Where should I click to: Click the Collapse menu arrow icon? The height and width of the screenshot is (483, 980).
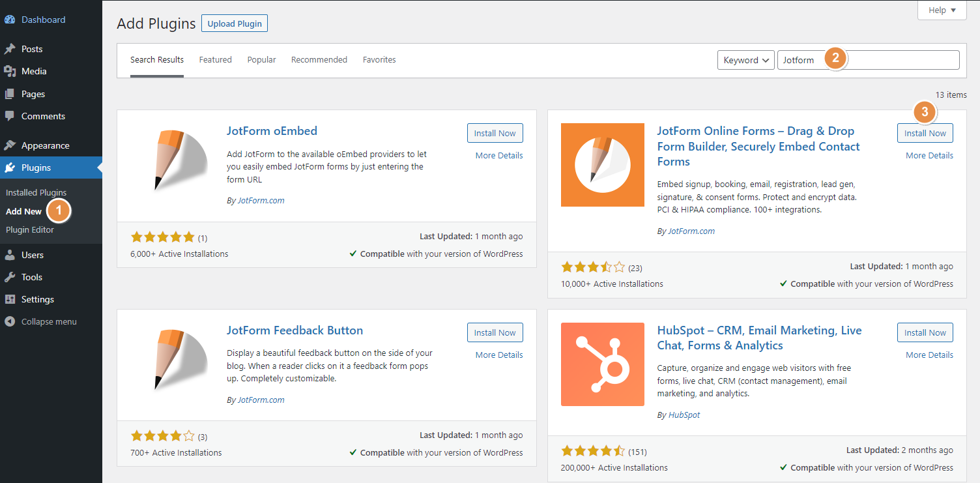tap(10, 321)
